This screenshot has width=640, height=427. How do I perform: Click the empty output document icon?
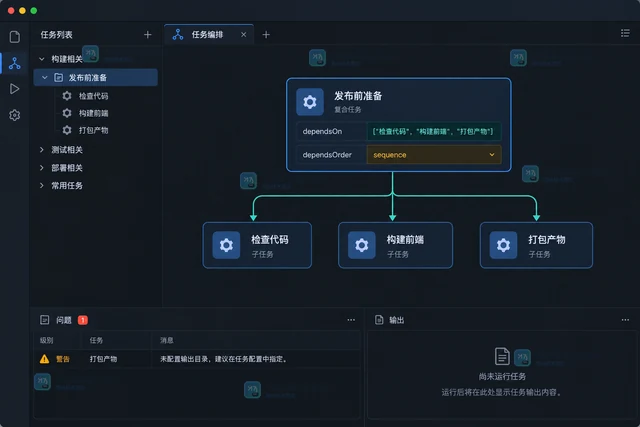[x=502, y=356]
